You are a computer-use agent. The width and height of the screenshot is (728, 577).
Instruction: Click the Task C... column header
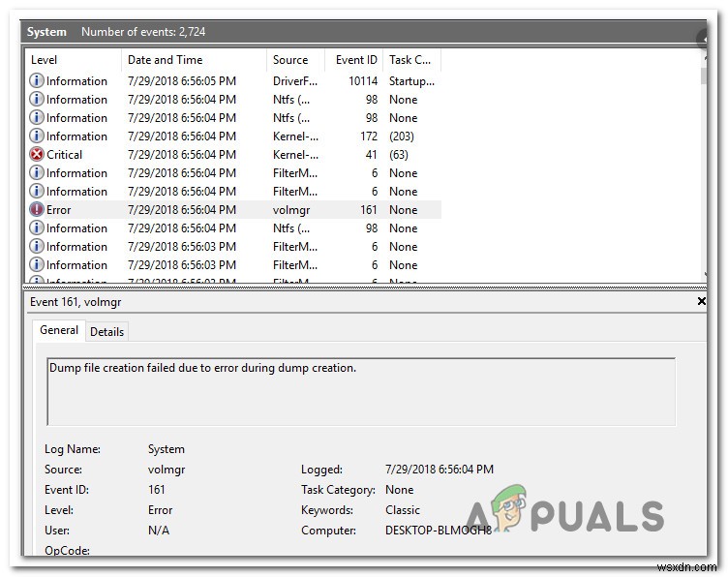pos(411,60)
